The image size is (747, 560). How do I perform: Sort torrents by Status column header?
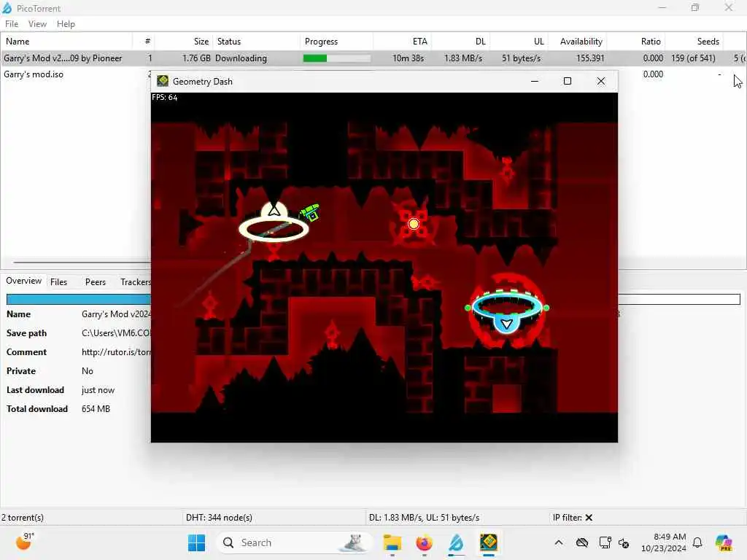[256, 42]
